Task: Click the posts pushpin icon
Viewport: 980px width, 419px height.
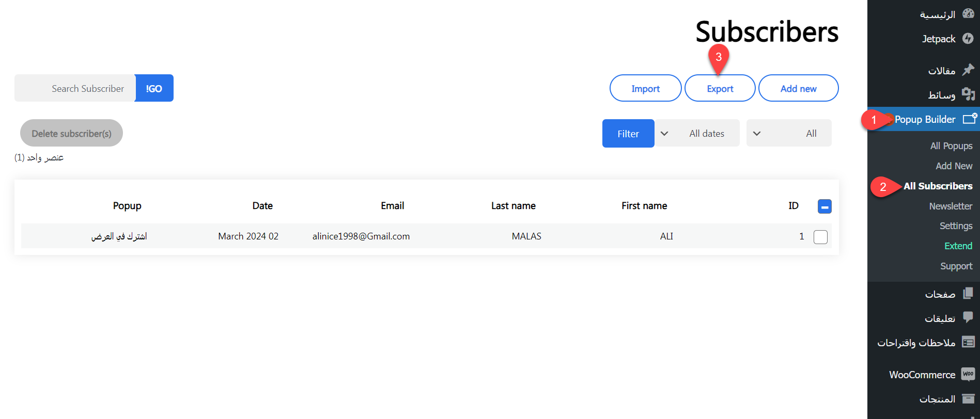Action: pyautogui.click(x=968, y=70)
